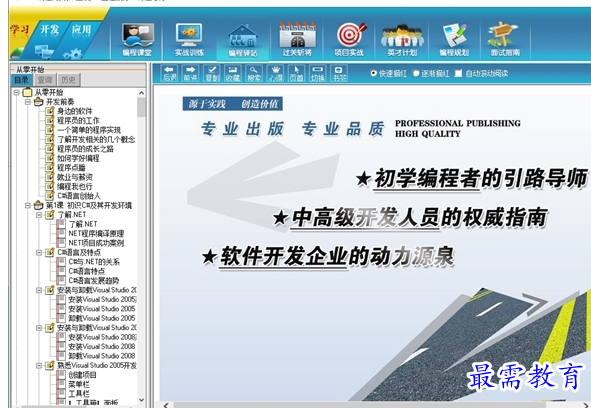Screen dimensions: 591x408
Task: Open 编程我也行 topic
Action: (75, 186)
